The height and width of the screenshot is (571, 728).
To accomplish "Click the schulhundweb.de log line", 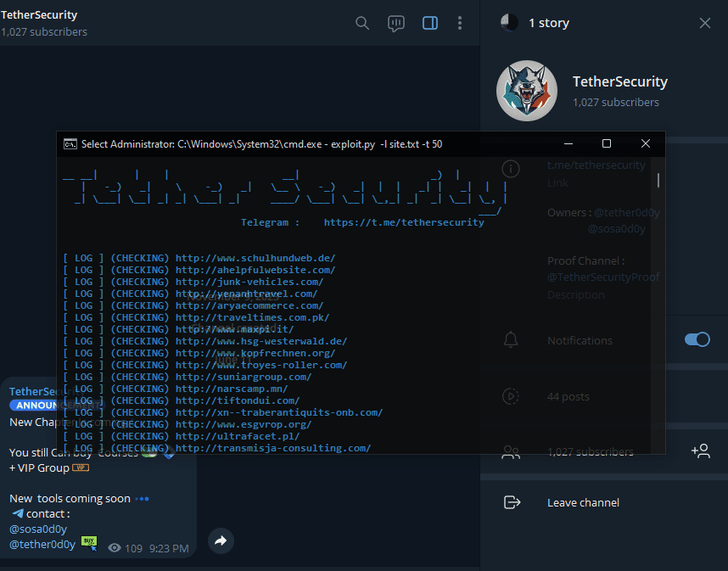I will [199, 258].
